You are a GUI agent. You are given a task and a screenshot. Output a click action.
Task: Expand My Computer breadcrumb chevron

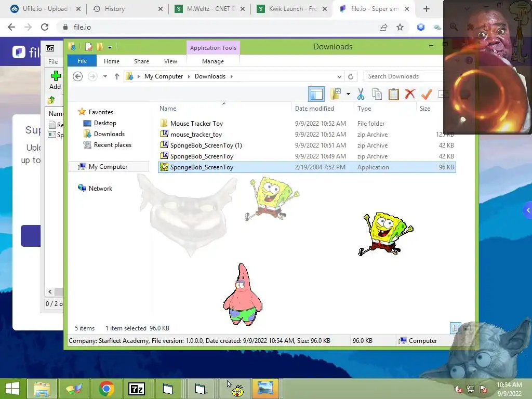189,76
